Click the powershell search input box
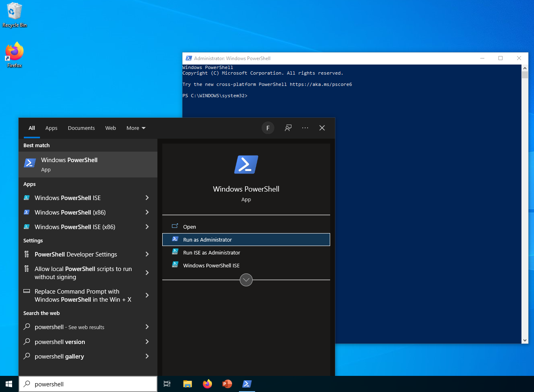 click(x=88, y=384)
